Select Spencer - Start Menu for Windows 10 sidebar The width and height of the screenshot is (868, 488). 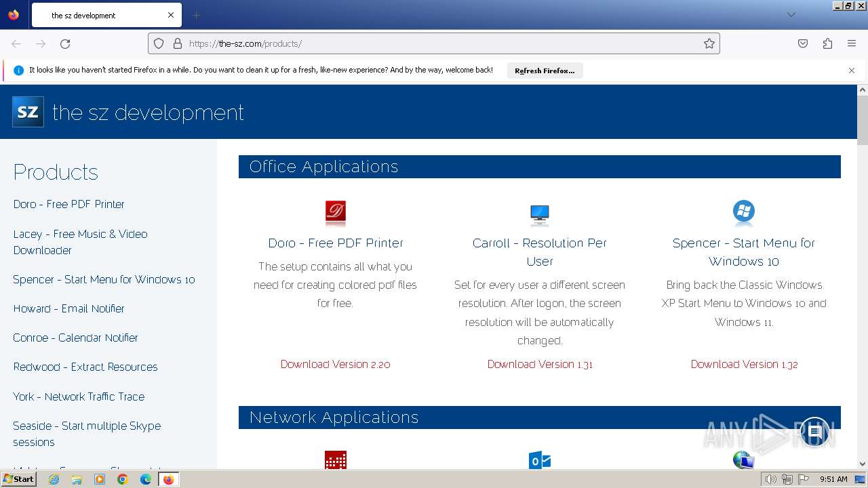[104, 279]
